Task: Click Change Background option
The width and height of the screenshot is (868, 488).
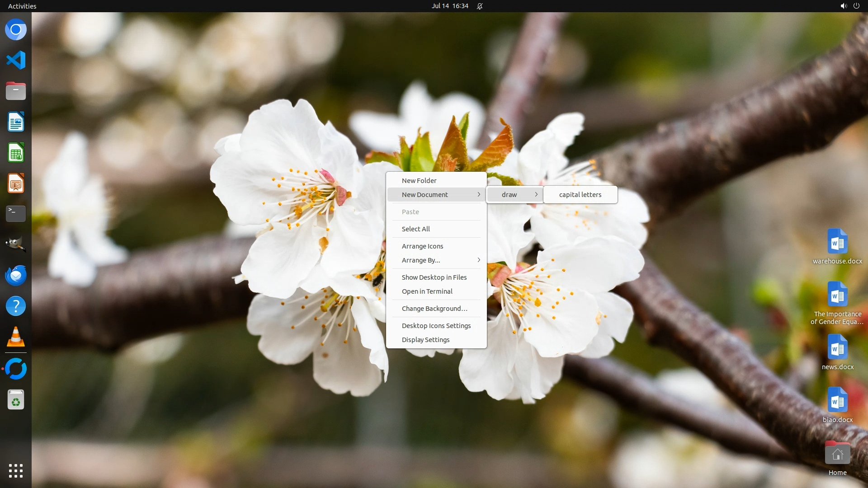Action: (434, 309)
